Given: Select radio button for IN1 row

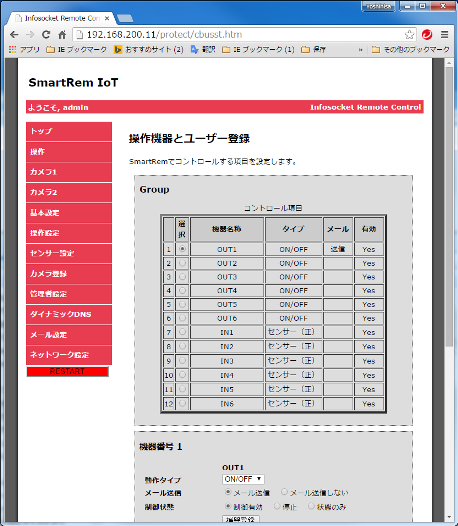Looking at the screenshot, I should coord(182,332).
